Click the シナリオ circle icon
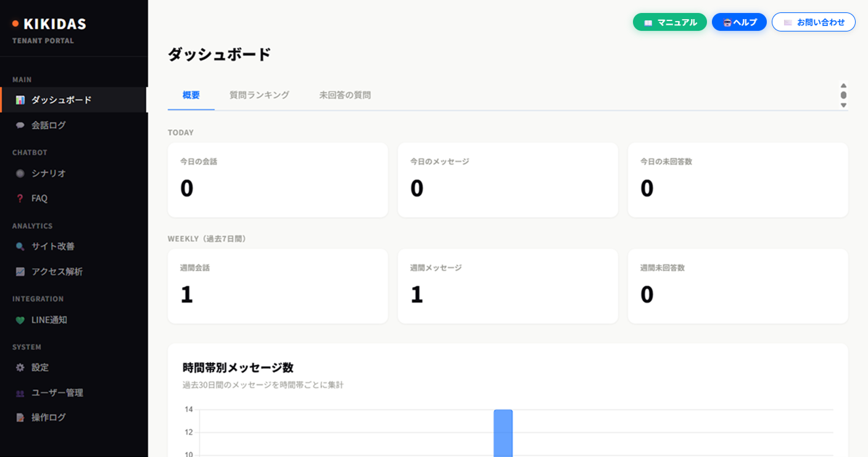The height and width of the screenshot is (457, 868). tap(20, 174)
